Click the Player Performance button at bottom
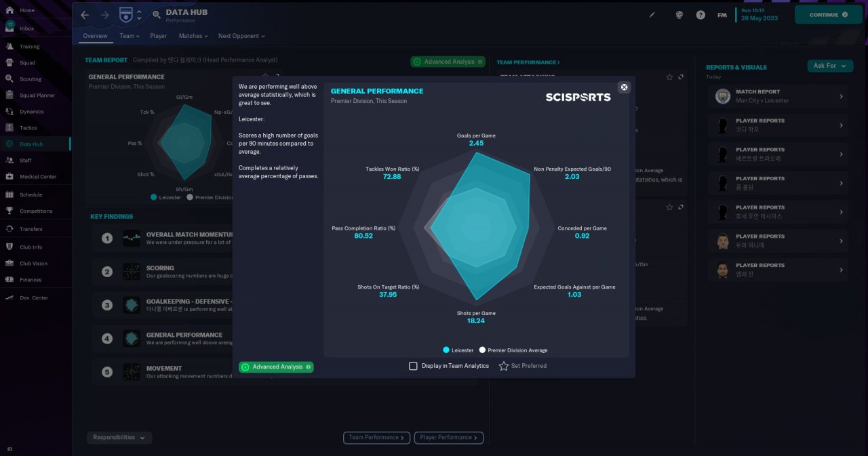 (x=449, y=438)
